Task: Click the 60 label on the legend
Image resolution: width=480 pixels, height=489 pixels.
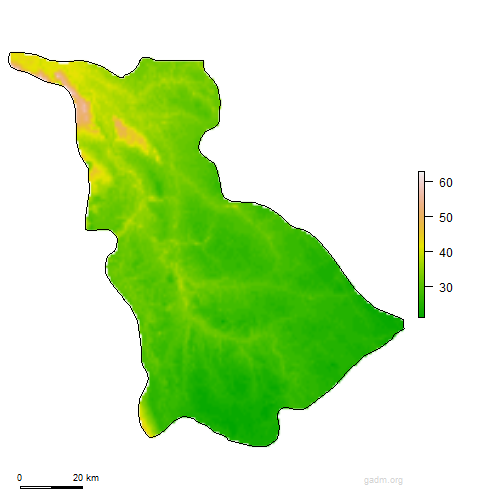Action: click(x=446, y=183)
